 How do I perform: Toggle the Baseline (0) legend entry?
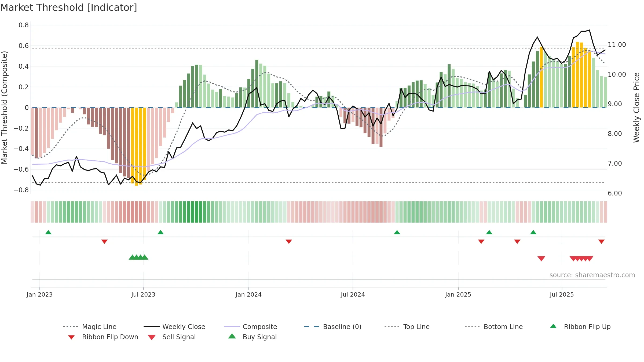tap(333, 327)
